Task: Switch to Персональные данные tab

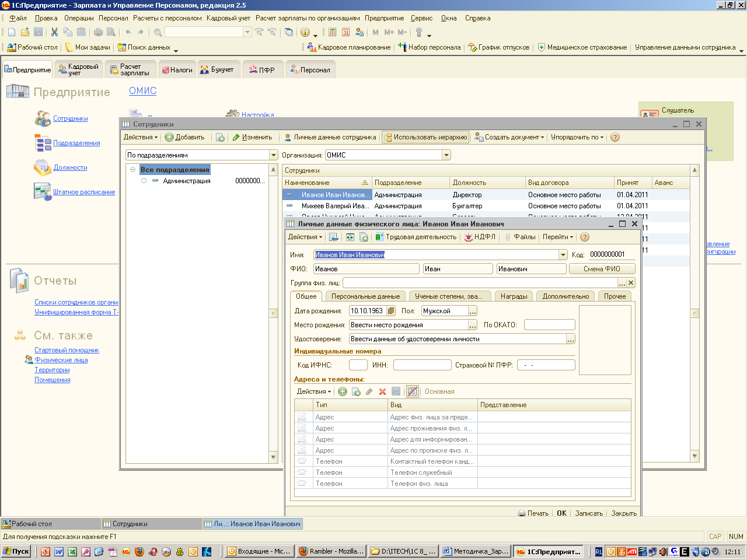Action: pos(366,296)
